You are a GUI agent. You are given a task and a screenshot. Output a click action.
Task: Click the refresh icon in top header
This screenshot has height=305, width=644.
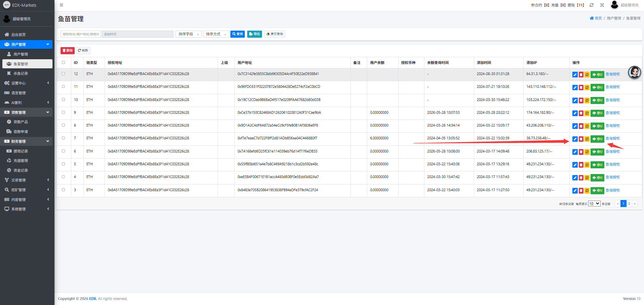(x=592, y=5)
